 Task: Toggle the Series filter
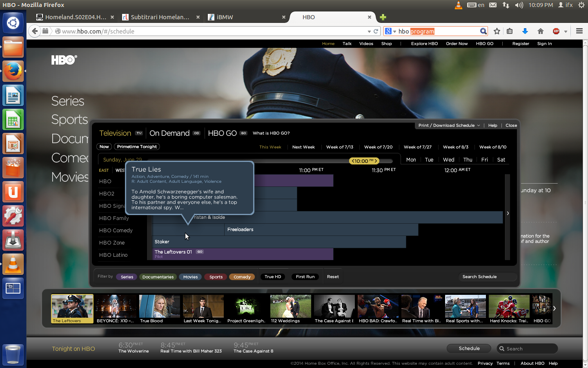coord(127,277)
